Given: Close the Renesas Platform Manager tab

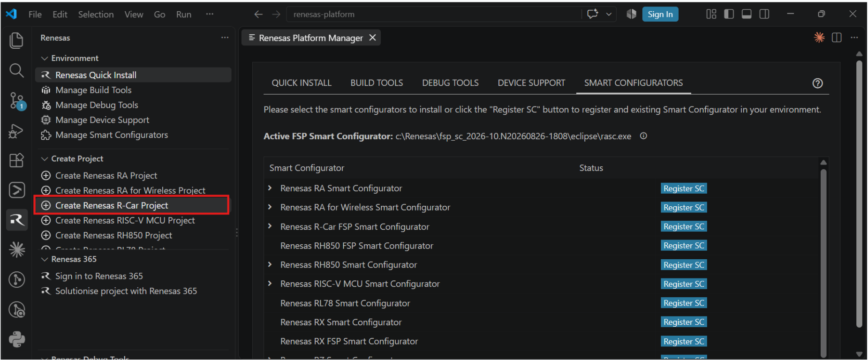Looking at the screenshot, I should click(x=372, y=37).
